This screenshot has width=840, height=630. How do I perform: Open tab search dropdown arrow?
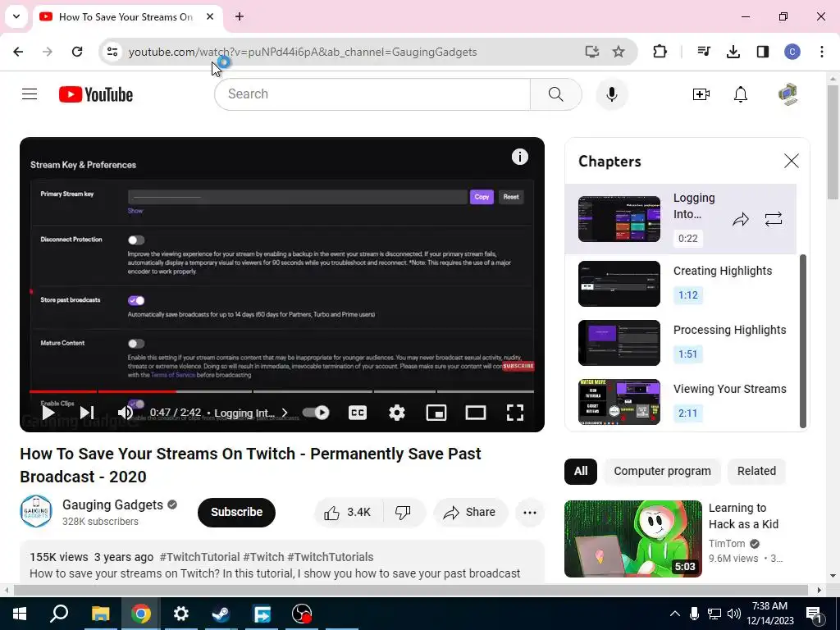[x=16, y=16]
